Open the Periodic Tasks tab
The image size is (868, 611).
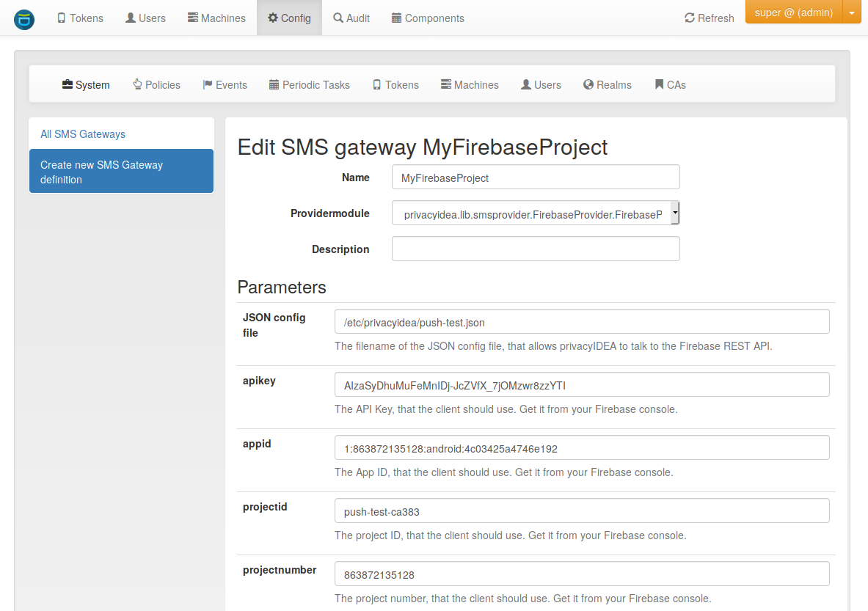point(309,85)
